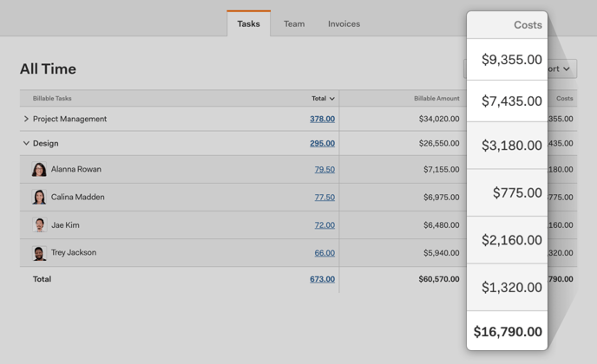Open Jae Kim's 72.00 hours link
The image size is (597, 364).
tap(325, 224)
